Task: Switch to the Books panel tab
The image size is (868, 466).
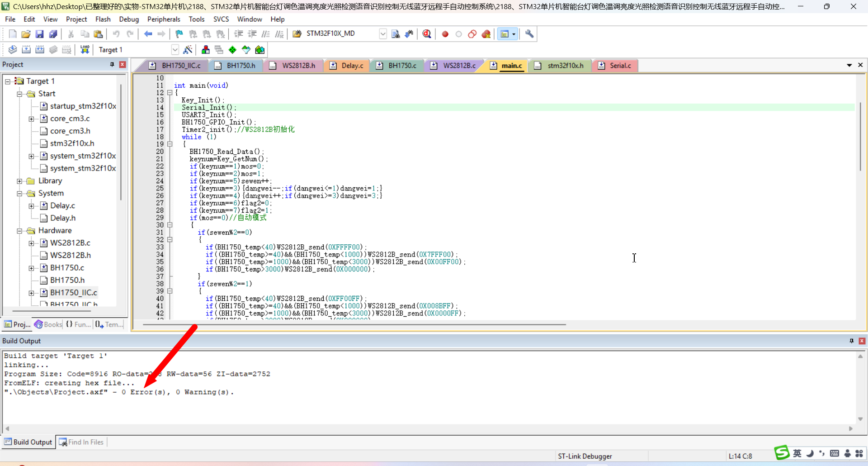Action: pos(48,324)
